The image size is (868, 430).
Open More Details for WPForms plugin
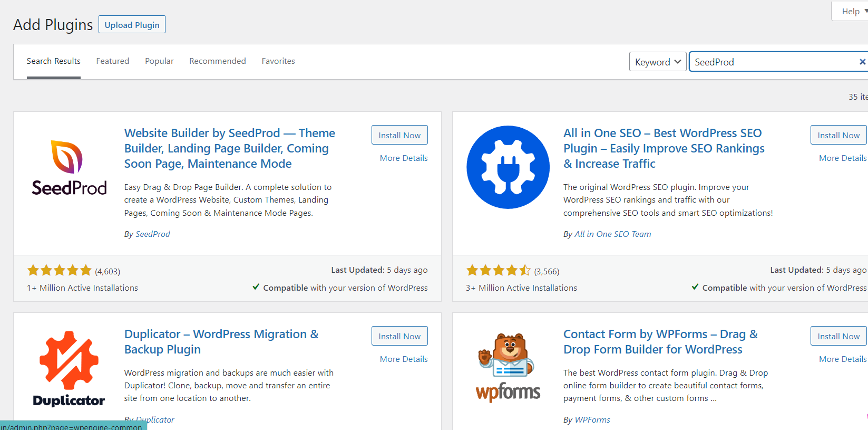[x=843, y=359]
